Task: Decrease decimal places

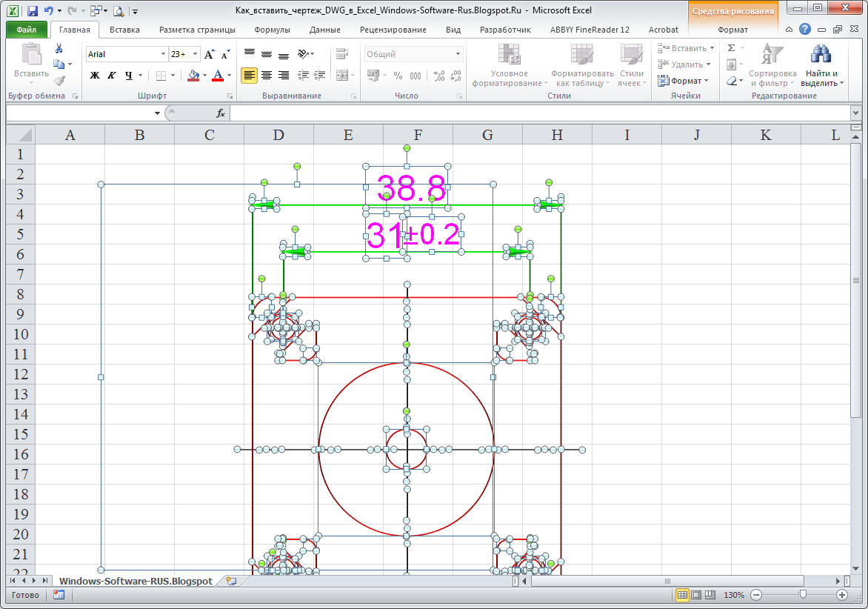Action: [455, 76]
